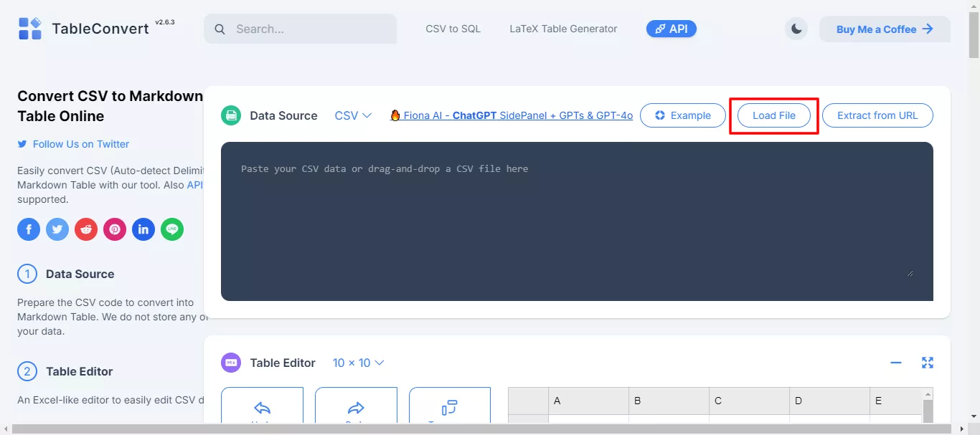Click the Extract from URL button
Image resolution: width=980 pixels, height=435 pixels.
click(877, 115)
